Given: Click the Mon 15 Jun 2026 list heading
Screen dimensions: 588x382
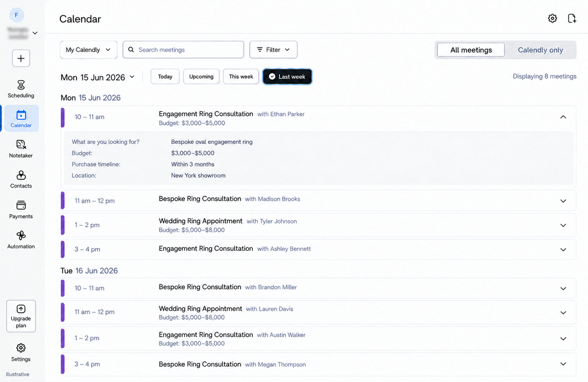Looking at the screenshot, I should (90, 98).
